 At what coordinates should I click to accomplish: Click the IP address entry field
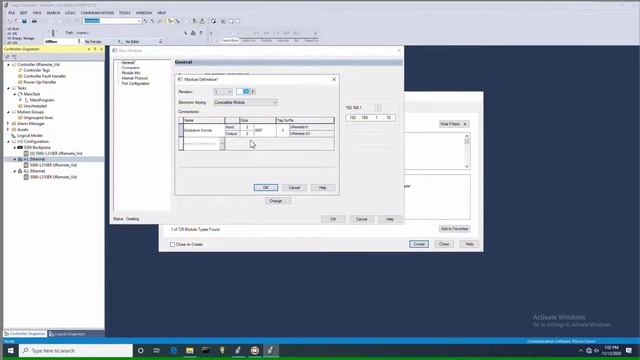(x=371, y=118)
